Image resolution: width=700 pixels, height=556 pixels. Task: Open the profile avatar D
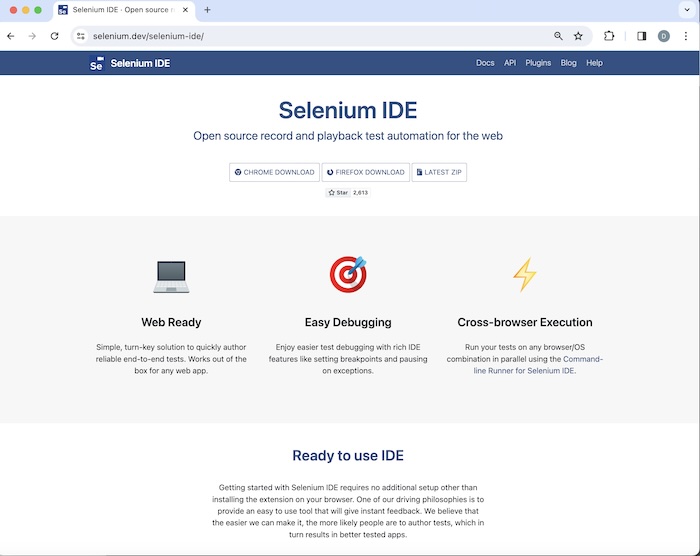point(664,36)
